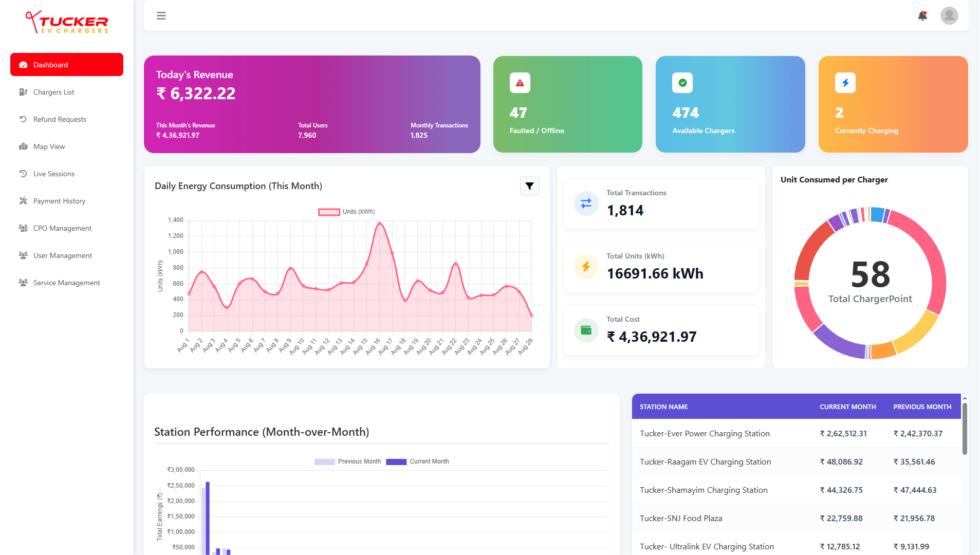980x555 pixels.
Task: Open Refund Requests page
Action: [x=67, y=119]
